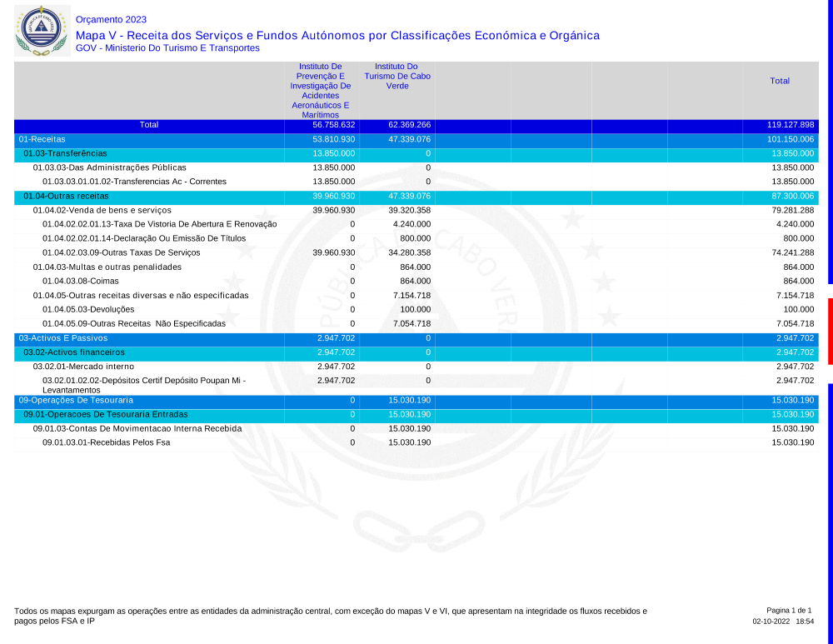Screen dimensions: 833x644
Task: Click the 'Pagina 1 de 1' page indicator
Action: click(x=788, y=611)
